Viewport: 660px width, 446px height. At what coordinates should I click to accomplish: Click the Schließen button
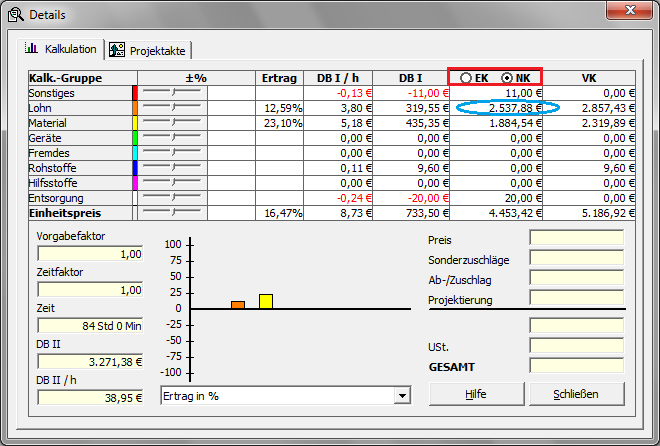click(576, 394)
